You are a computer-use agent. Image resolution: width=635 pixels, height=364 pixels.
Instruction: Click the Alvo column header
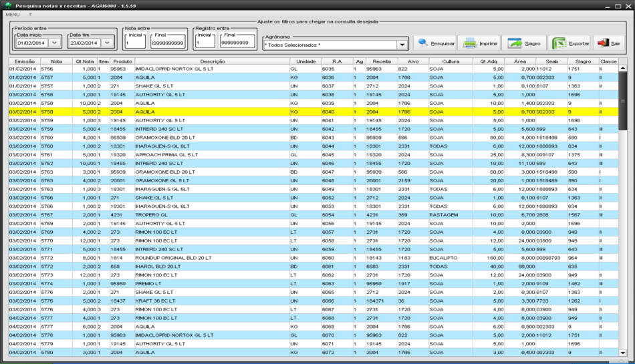(413, 61)
